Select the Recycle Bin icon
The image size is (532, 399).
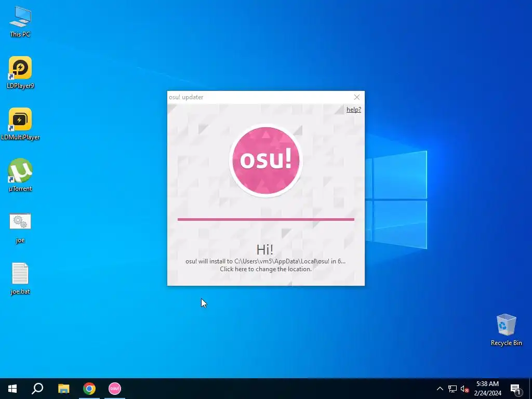(506, 330)
